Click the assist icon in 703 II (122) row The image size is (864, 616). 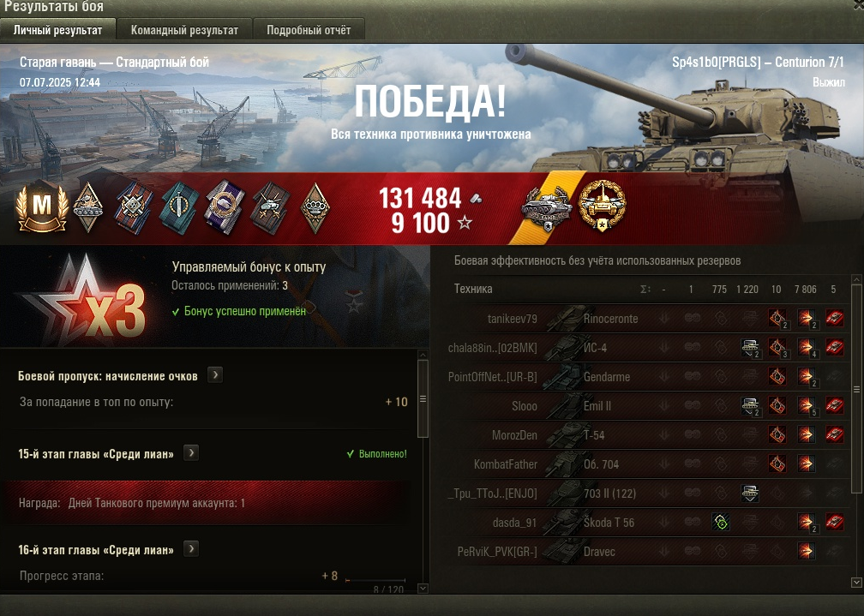[749, 493]
